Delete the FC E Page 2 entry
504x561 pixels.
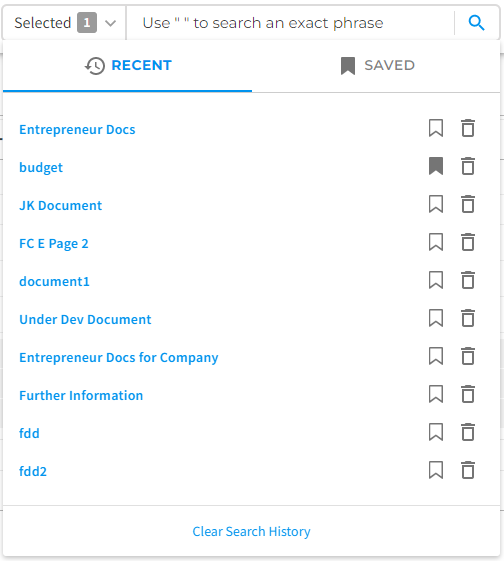(468, 242)
